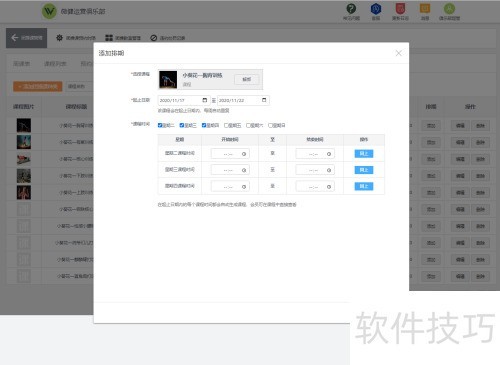Click 删除 button in first course row
This screenshot has width=500, height=365.
(x=480, y=126)
